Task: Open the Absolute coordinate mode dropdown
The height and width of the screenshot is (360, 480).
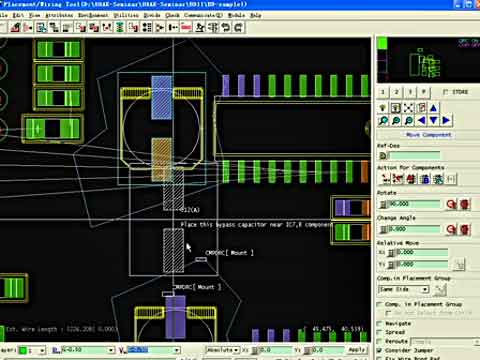Action: [x=223, y=350]
